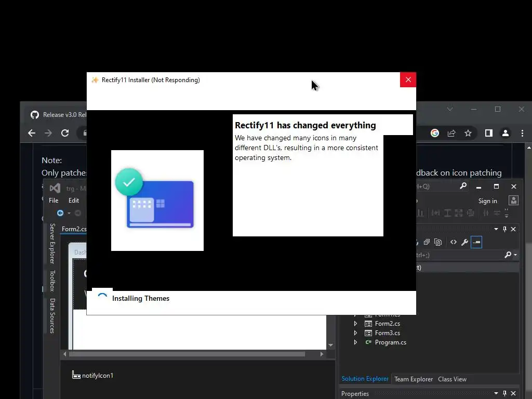Select Program.cs in Solution Explorer

[x=391, y=342]
